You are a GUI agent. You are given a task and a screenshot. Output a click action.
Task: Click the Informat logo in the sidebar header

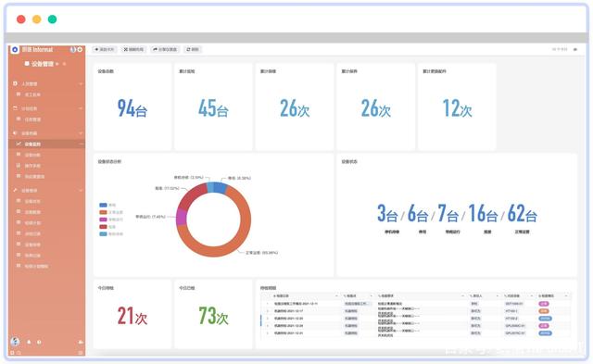click(x=15, y=49)
